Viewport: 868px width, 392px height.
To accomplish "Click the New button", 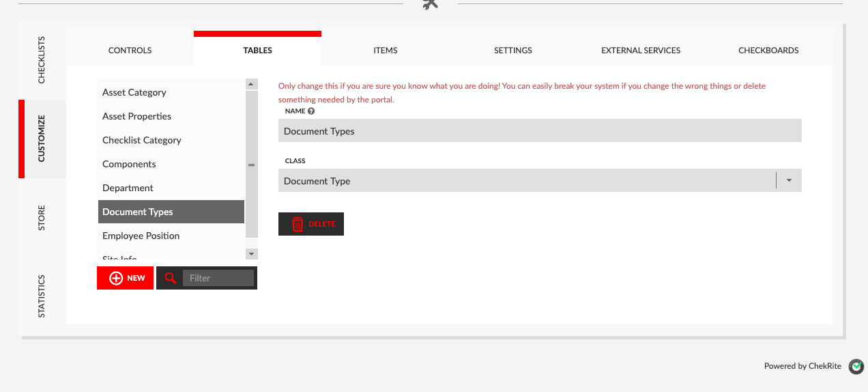I will point(125,278).
